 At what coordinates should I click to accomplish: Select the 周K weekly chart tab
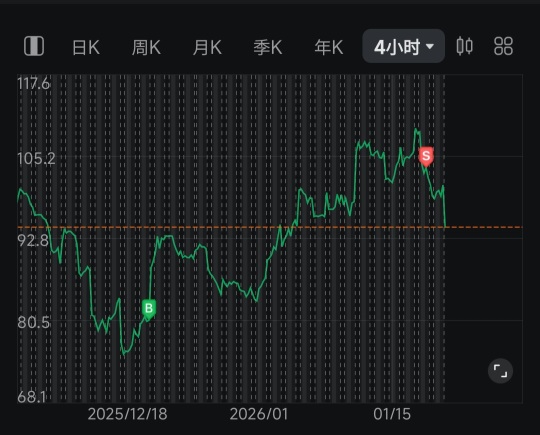[x=146, y=47]
